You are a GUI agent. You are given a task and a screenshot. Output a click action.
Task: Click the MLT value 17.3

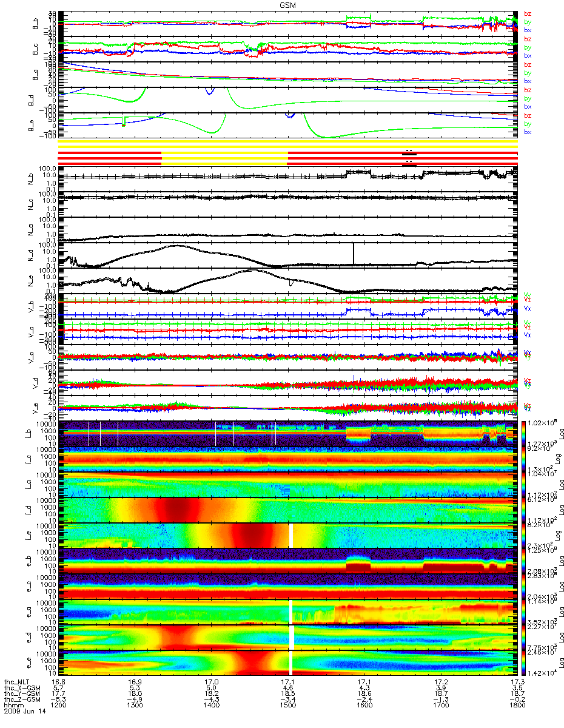point(517,682)
